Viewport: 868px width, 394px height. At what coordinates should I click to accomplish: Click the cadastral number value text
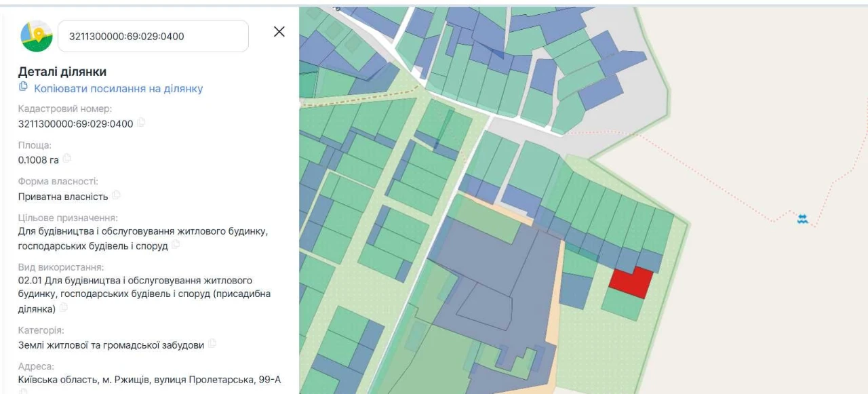75,123
